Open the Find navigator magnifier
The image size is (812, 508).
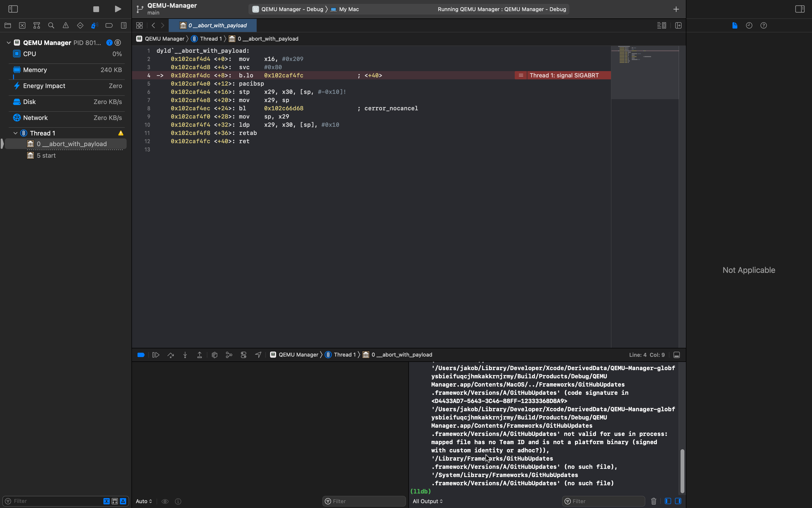(x=51, y=26)
